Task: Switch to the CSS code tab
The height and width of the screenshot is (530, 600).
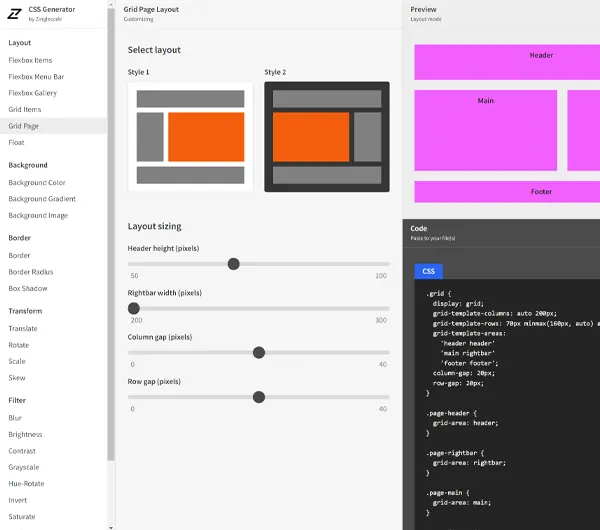Action: click(429, 271)
